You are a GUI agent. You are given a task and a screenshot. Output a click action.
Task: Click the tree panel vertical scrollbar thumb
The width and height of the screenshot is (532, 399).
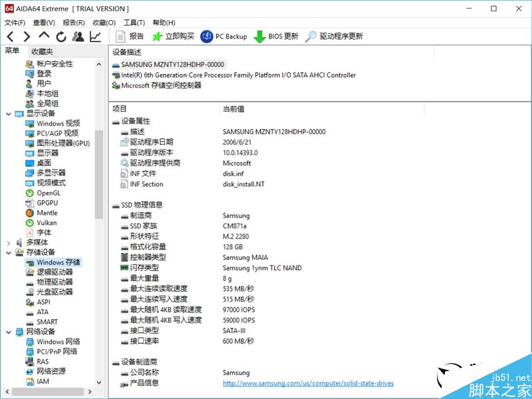(98, 175)
